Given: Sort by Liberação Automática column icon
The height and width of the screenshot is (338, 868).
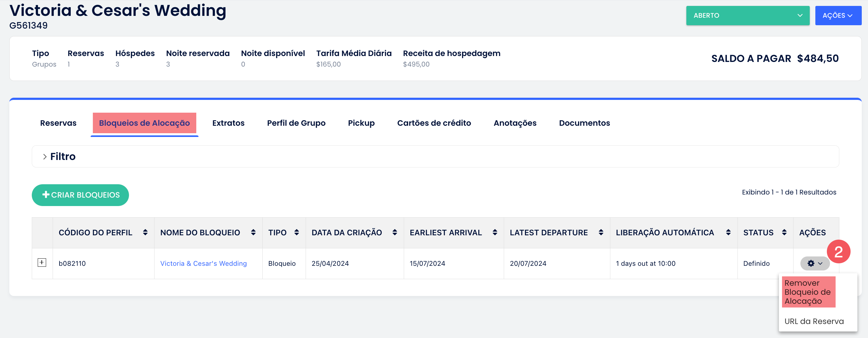Looking at the screenshot, I should click(x=728, y=232).
